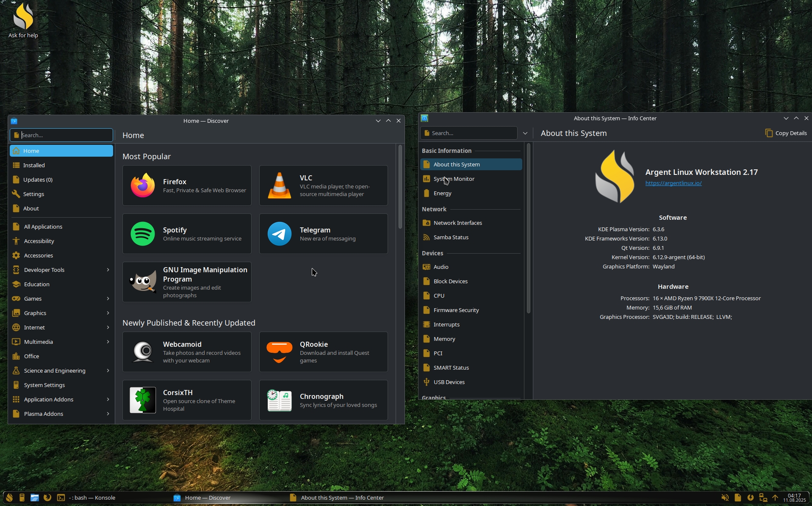Viewport: 812px width, 506px height.
Task: Go to Installed in Discover sidebar
Action: coord(61,165)
